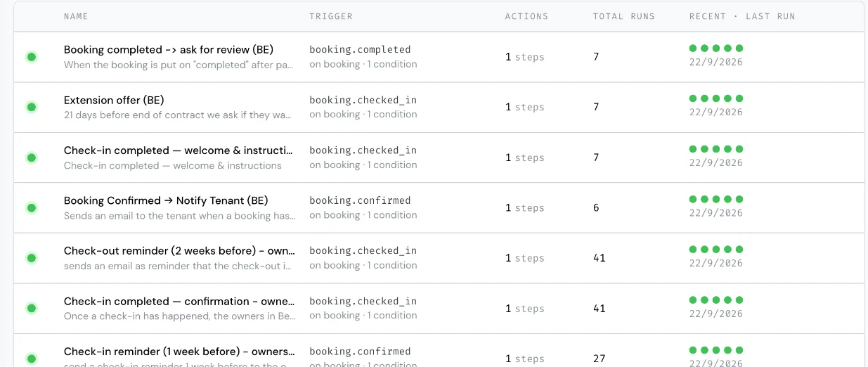Toggle status dot for Booking completed review row
This screenshot has width=868, height=367.
point(32,57)
